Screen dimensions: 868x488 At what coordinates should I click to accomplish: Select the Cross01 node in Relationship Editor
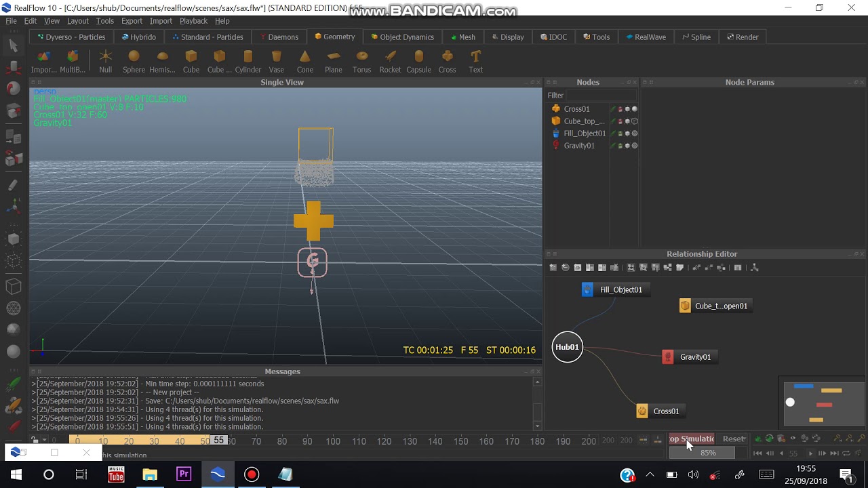click(660, 411)
